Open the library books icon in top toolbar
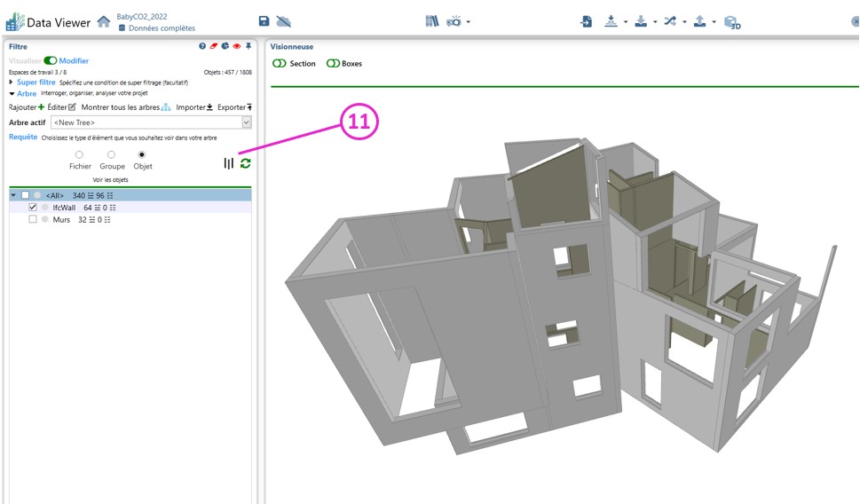This screenshot has width=860, height=504. pos(431,21)
